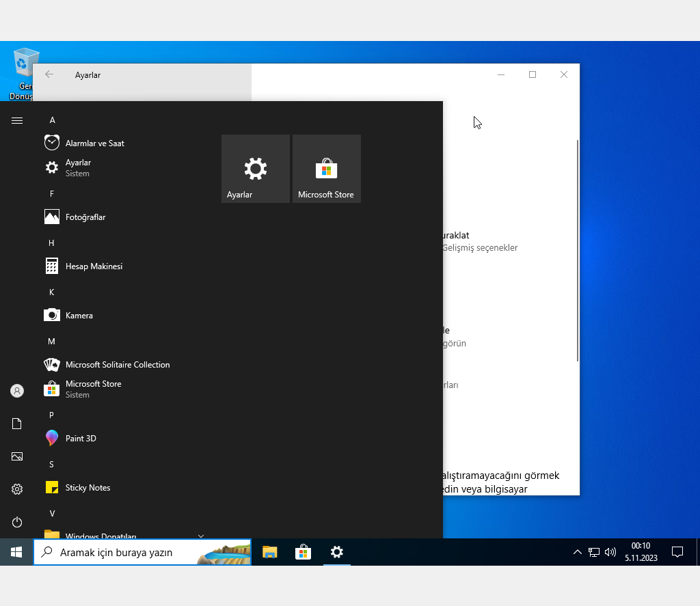Minimize the Ayarlar window

point(501,74)
